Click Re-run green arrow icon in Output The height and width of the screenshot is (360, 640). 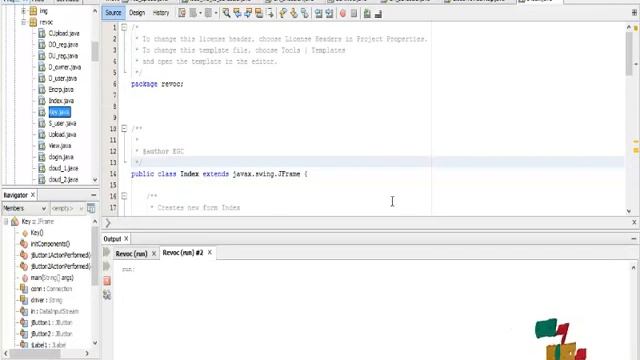point(107,252)
